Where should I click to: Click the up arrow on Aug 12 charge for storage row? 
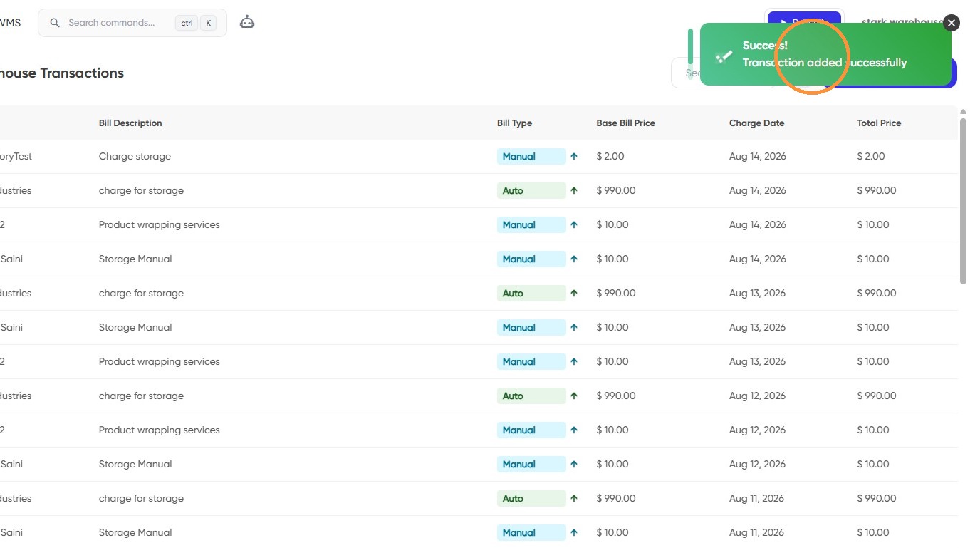coord(574,396)
